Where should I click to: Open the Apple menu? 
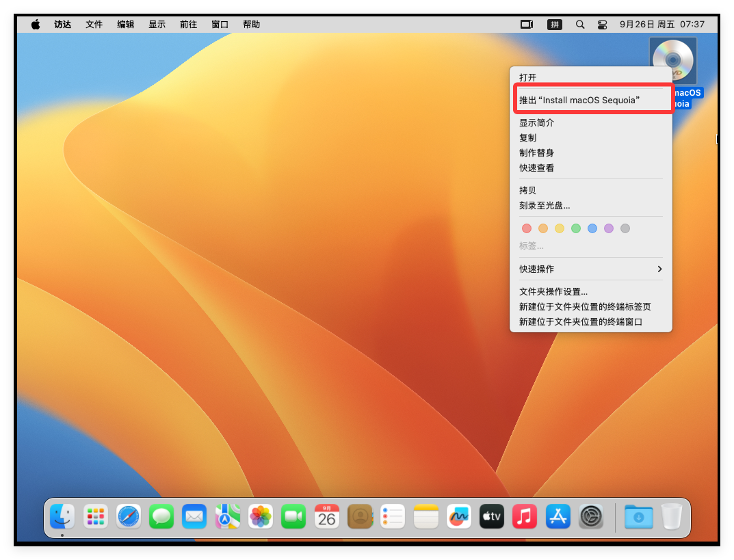36,25
